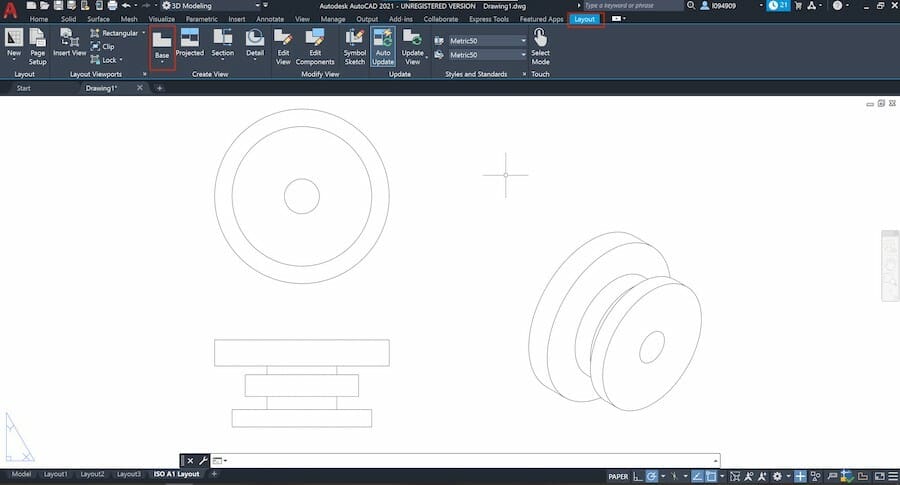Click the Section view tool
The image size is (900, 485).
(x=223, y=44)
